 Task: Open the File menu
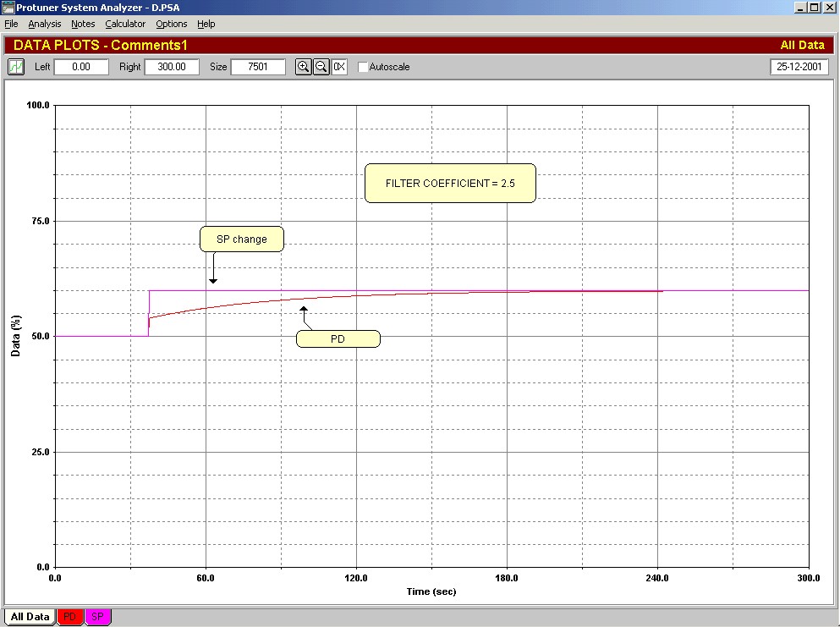coord(11,24)
